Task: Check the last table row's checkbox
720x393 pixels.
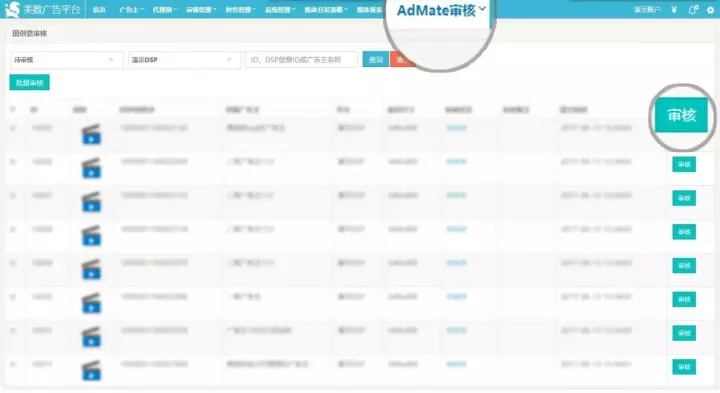Action: tap(13, 364)
